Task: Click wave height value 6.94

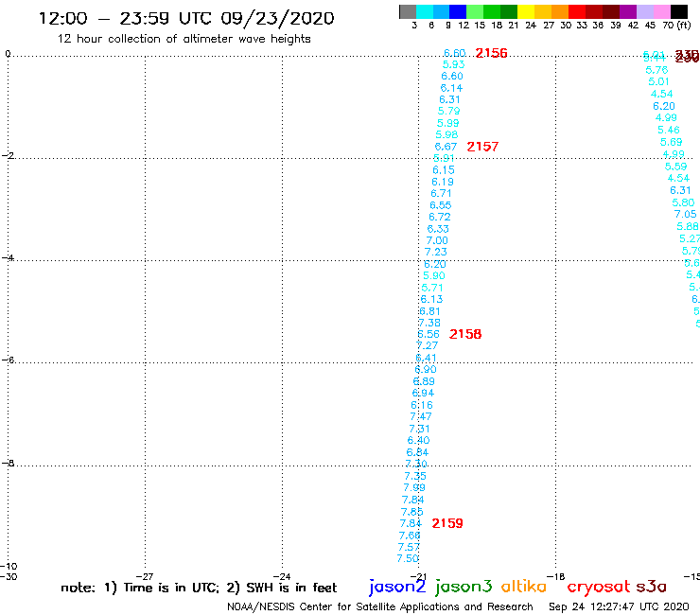Action: pyautogui.click(x=423, y=393)
